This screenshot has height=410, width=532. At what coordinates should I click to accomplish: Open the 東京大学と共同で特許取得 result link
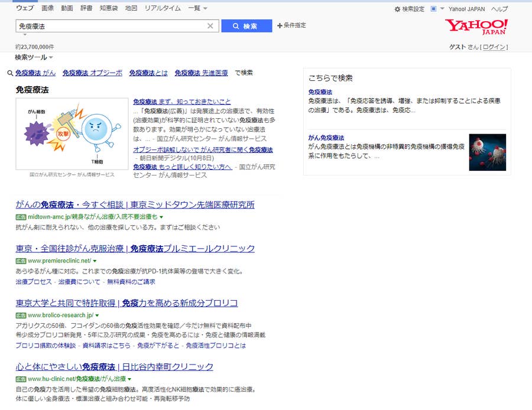coord(126,303)
